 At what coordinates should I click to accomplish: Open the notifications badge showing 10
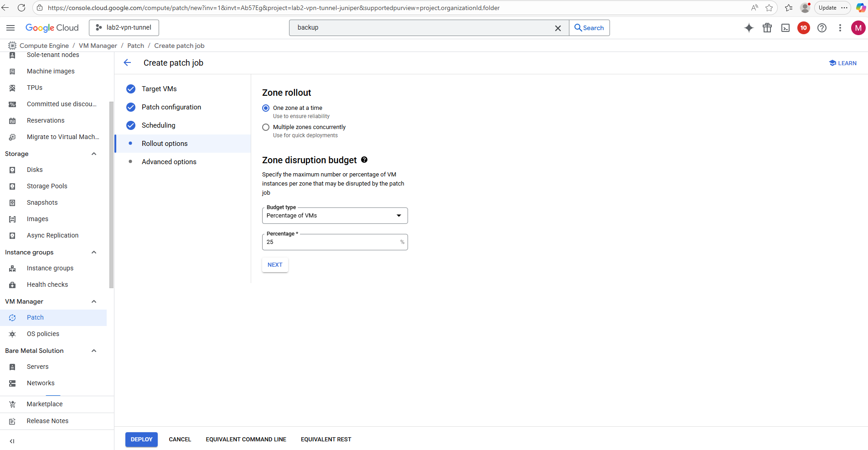[x=803, y=28]
